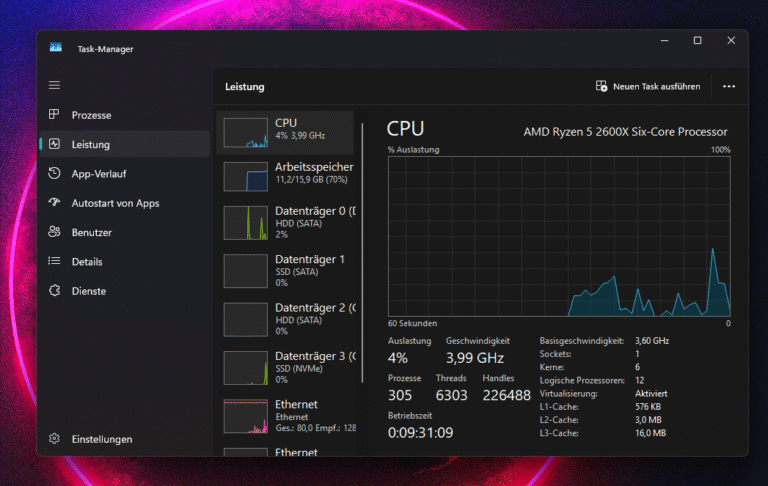Click the Autostart von Apps icon
This screenshot has width=768, height=486.
click(54, 203)
